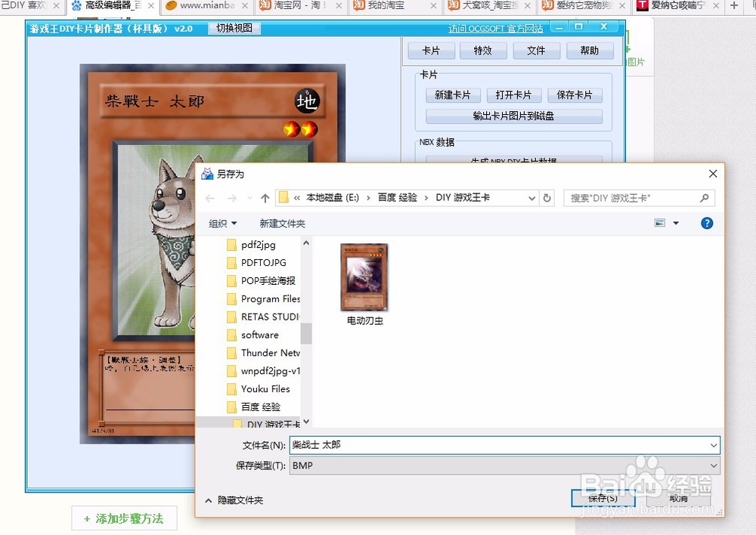Select the 电动刃虫 card image file
This screenshot has width=756, height=535.
364,285
